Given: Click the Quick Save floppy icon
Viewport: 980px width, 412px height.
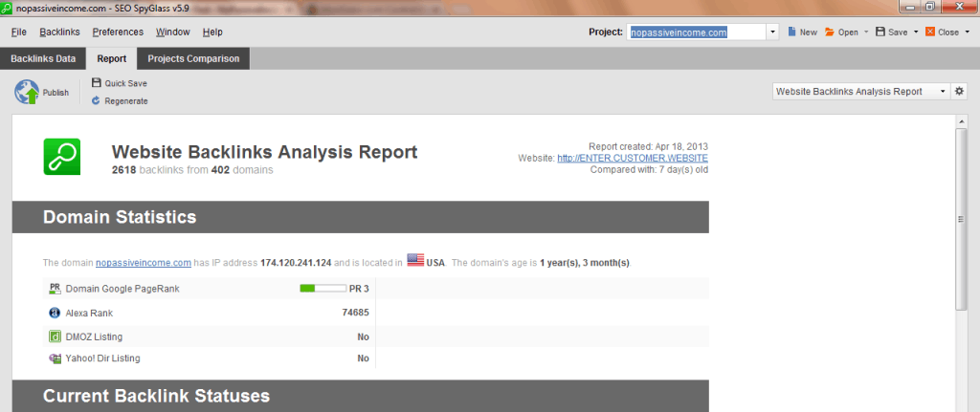Looking at the screenshot, I should click(x=97, y=83).
